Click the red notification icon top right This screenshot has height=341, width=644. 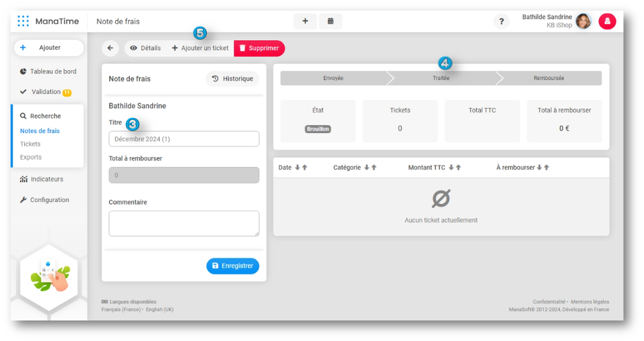608,22
